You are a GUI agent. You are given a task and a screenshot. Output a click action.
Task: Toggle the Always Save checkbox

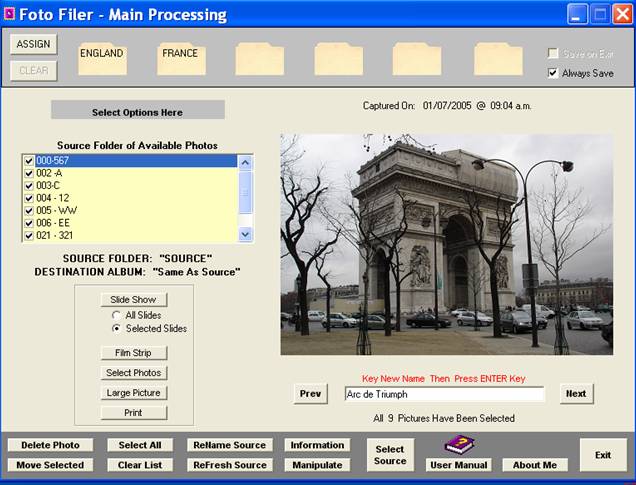coord(553,73)
